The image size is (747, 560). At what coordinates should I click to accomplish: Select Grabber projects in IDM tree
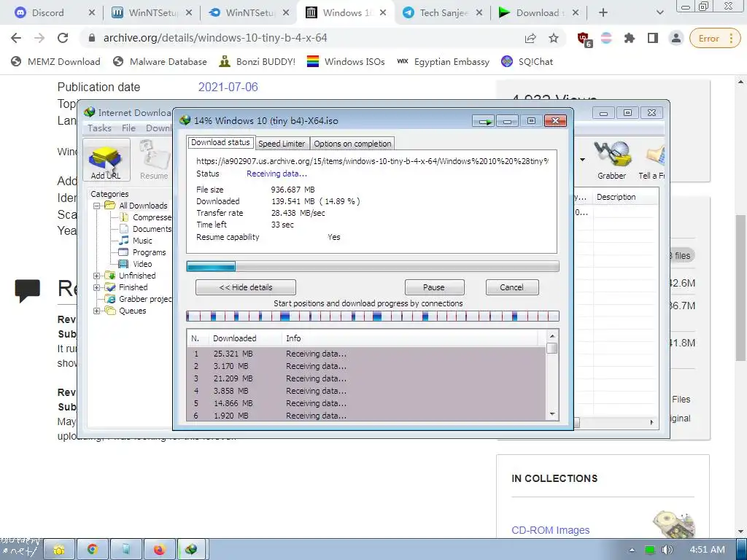(139, 299)
